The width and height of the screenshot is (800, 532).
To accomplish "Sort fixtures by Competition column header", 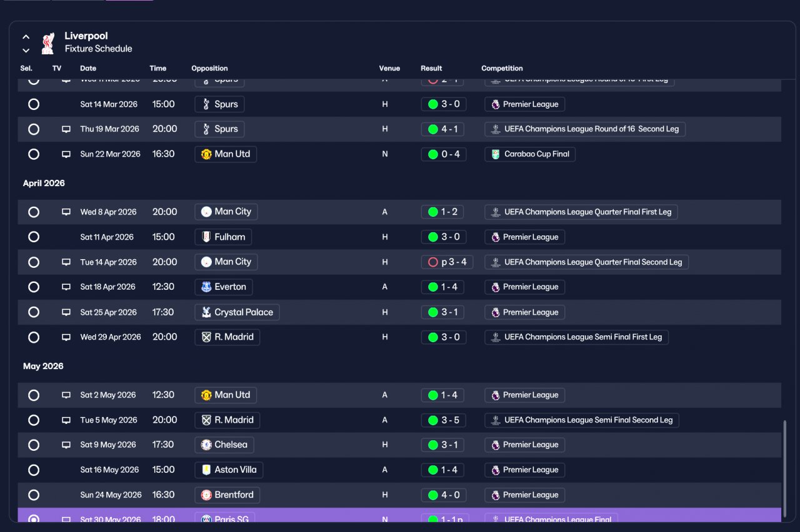I will tap(502, 69).
